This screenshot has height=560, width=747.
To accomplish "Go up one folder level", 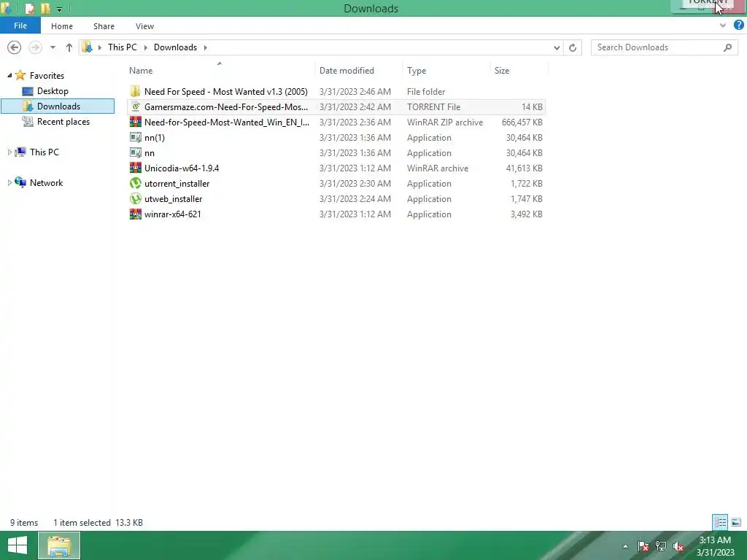I will [69, 47].
